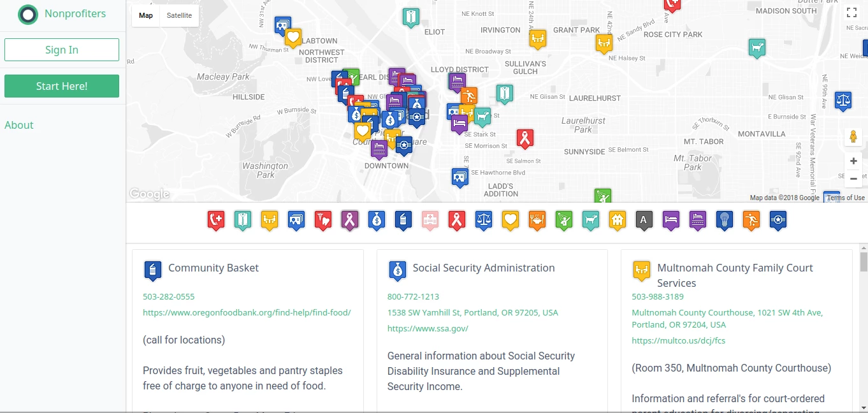Filter by purple bed with lines icon

pyautogui.click(x=698, y=221)
